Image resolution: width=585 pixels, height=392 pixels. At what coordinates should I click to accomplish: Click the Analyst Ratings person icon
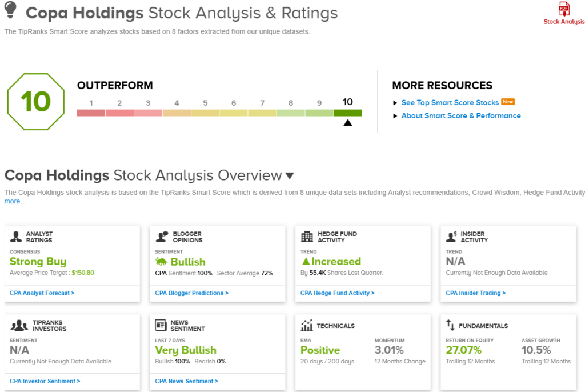16,237
